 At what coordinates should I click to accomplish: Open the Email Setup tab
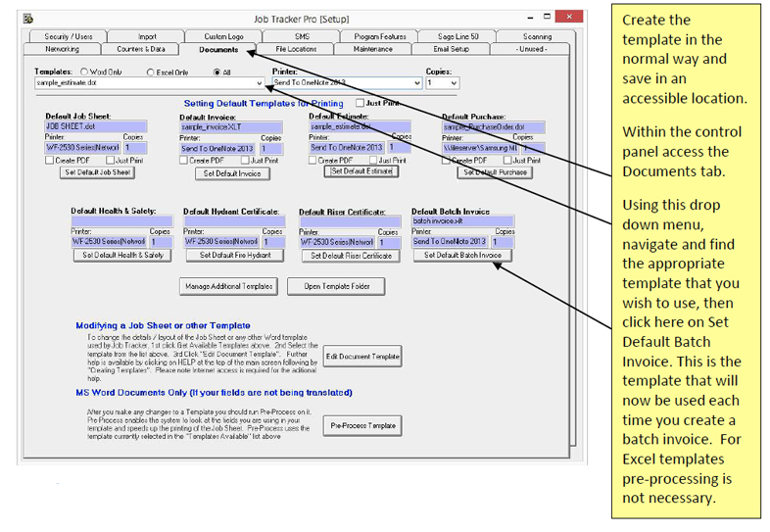pyautogui.click(x=451, y=49)
